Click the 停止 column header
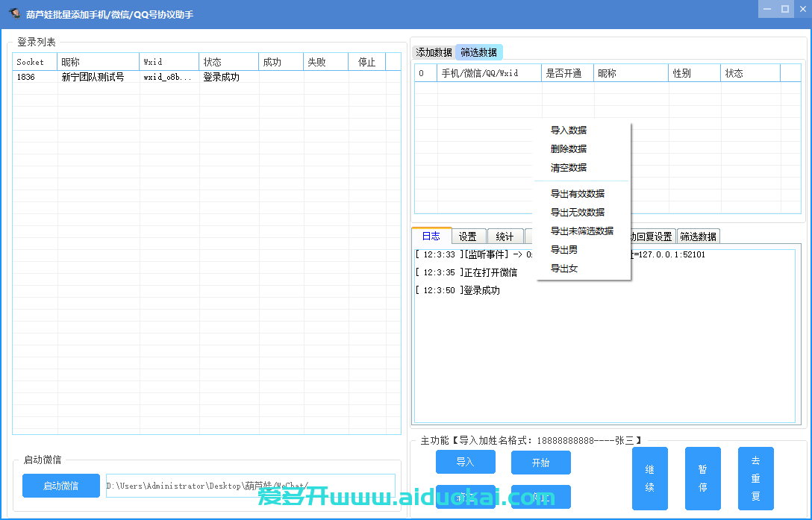Screen dimensions: 812x520 367,62
